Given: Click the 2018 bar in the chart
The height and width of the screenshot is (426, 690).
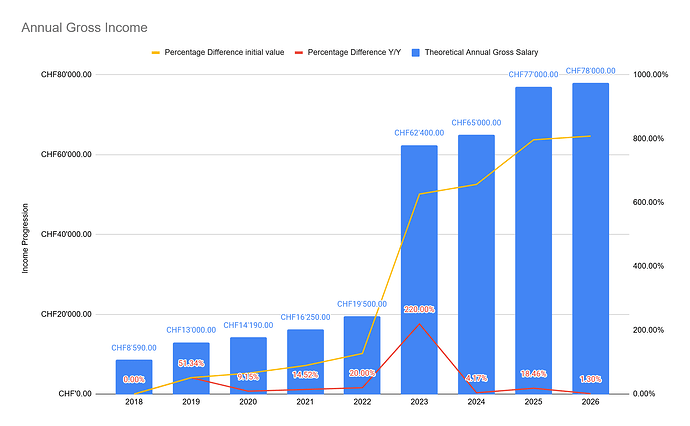Looking at the screenshot, I should pos(134,377).
